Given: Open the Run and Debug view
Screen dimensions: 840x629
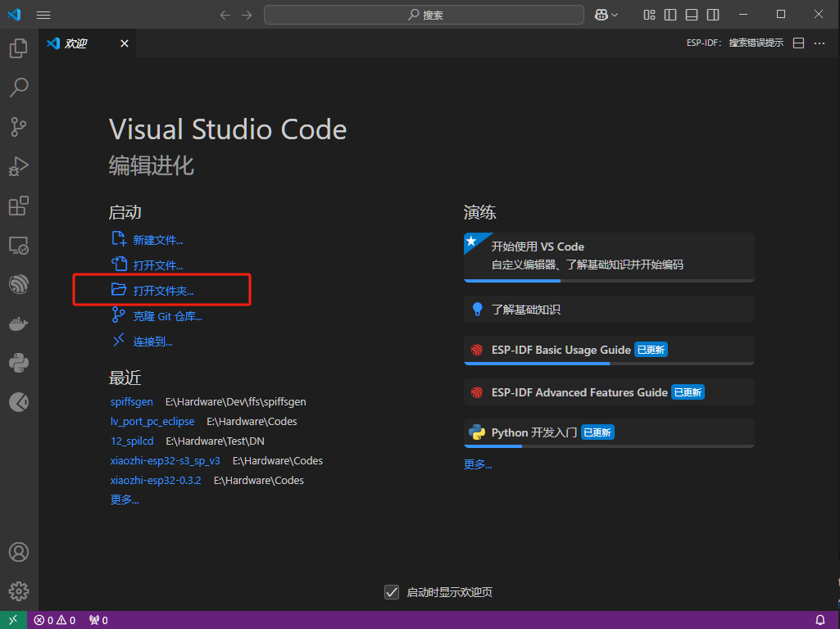Looking at the screenshot, I should click(18, 166).
